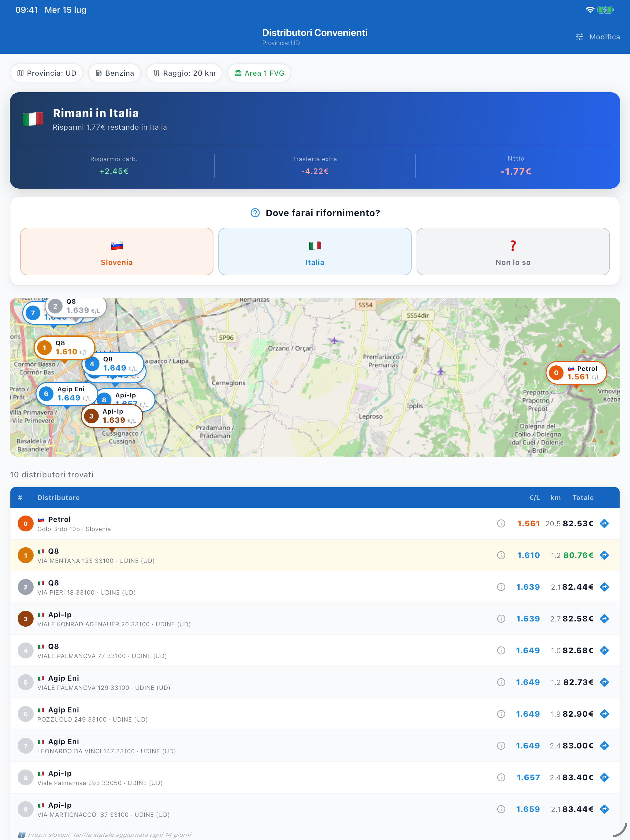Open info for Api-Ip Palmanova 293

(x=501, y=778)
